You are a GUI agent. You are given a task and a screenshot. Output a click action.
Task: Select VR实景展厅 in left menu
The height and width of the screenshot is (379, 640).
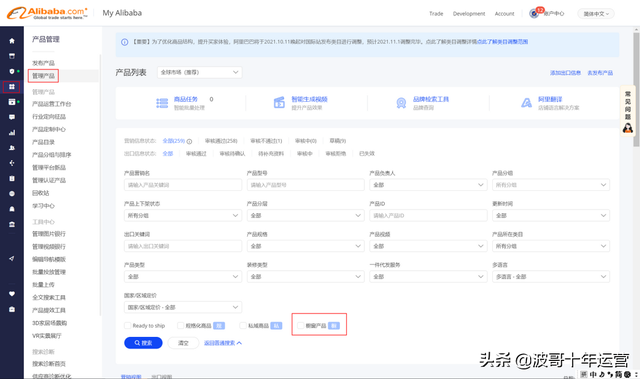pos(47,336)
